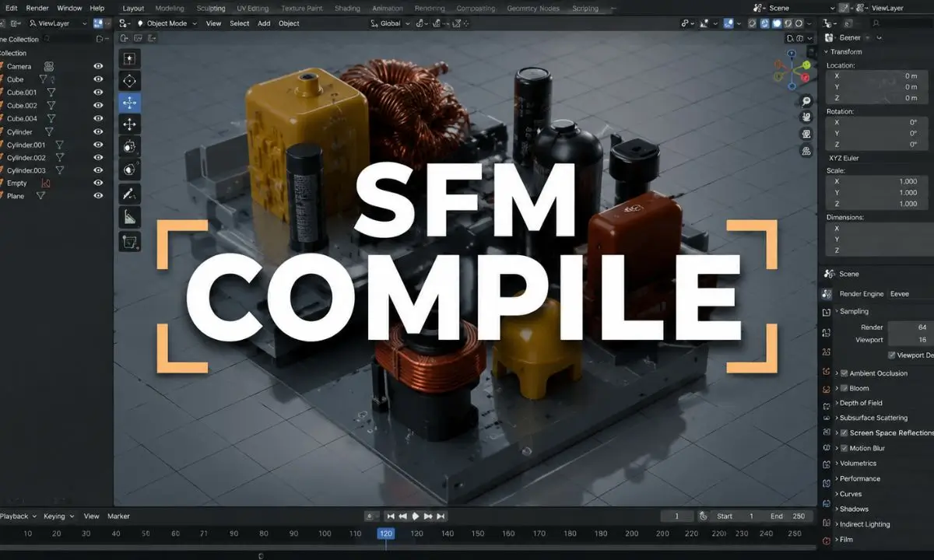
Task: Open the Object Mode dropdown
Action: coord(167,23)
